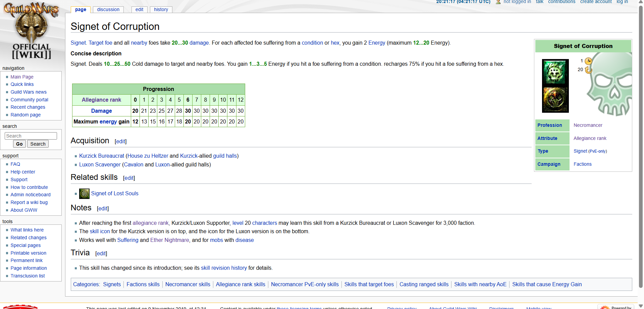Click the Guild Wars Official Wiki logo

(x=32, y=31)
